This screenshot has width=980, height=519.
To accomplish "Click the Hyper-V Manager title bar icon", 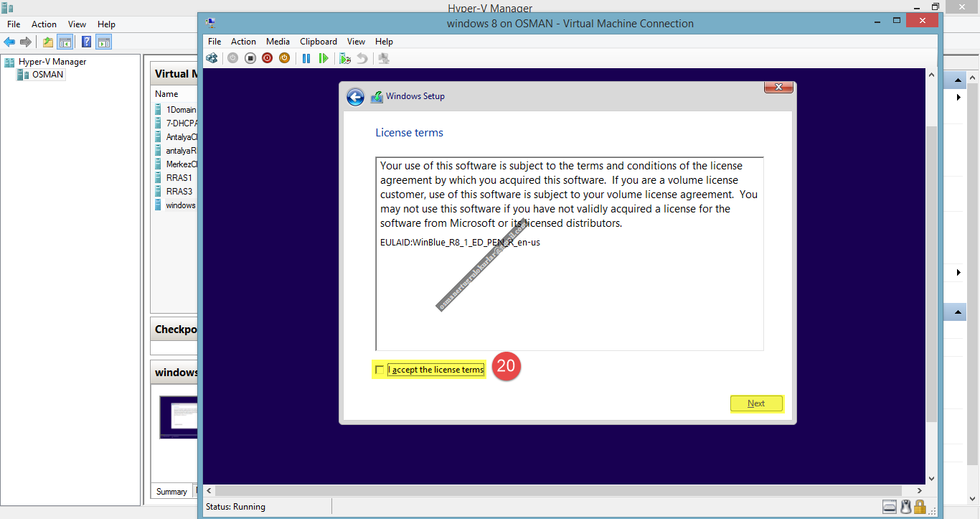I will click(x=8, y=8).
